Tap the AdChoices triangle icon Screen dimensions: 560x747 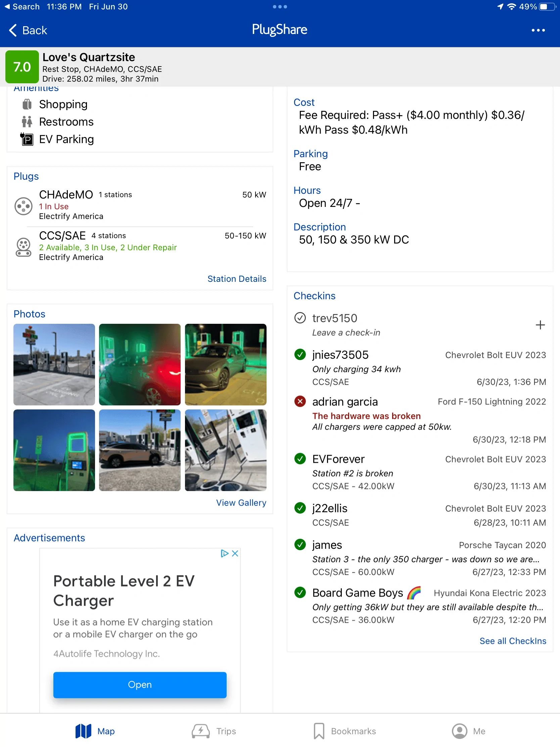[x=224, y=553]
